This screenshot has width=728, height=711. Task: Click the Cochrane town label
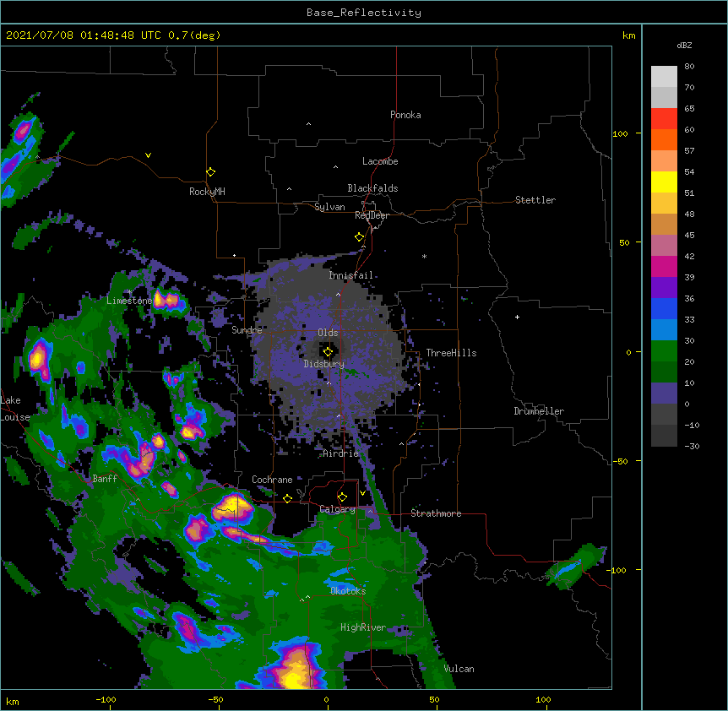272,480
